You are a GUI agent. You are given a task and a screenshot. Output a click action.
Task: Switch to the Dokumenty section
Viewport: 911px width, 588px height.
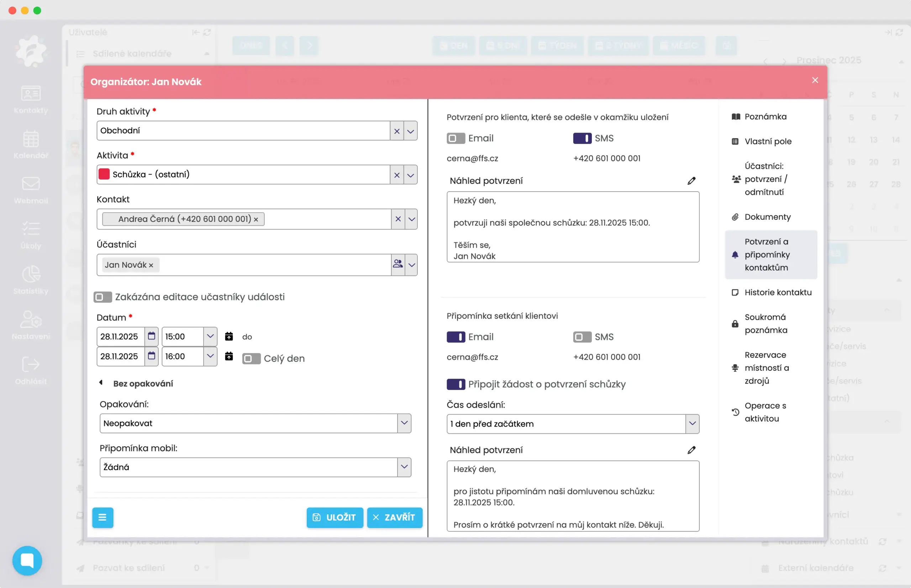767,217
